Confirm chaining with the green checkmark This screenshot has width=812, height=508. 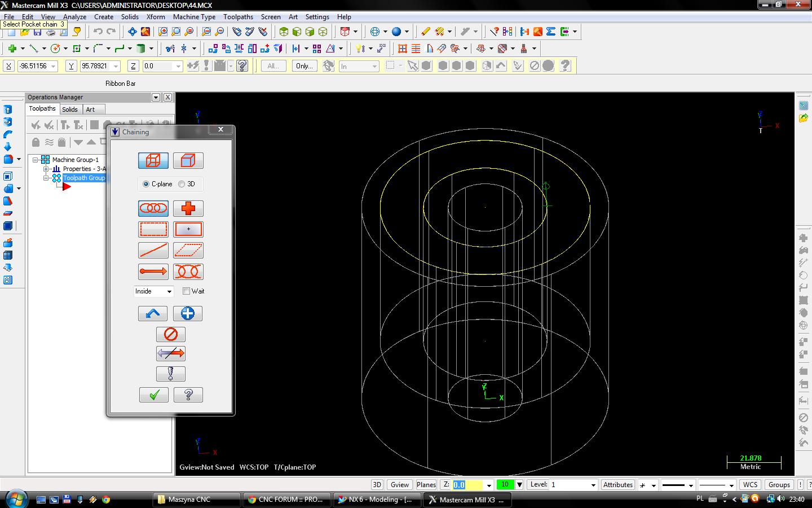pyautogui.click(x=154, y=395)
